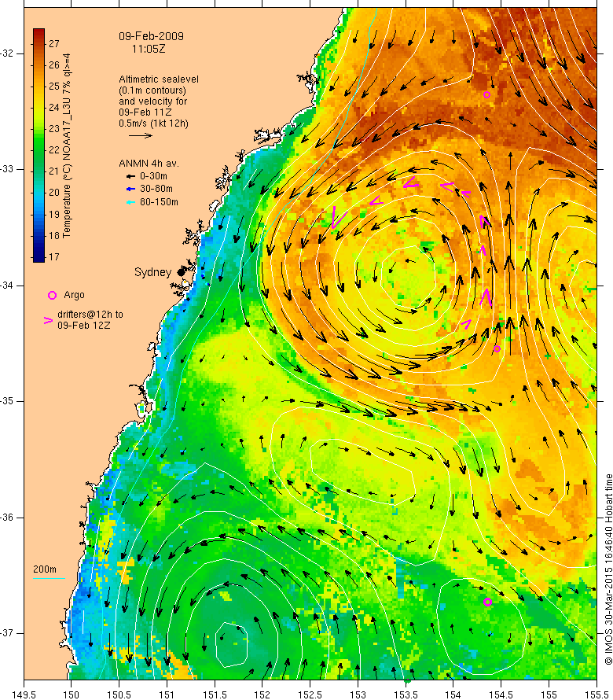Click the magenta drifter arrow in legend
This screenshot has height=700, width=613.
coord(48,320)
